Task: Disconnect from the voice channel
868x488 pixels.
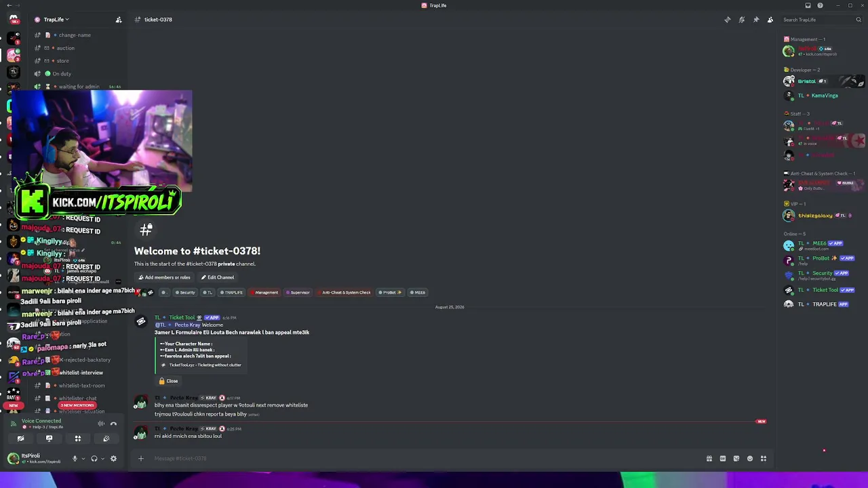Action: tap(113, 424)
